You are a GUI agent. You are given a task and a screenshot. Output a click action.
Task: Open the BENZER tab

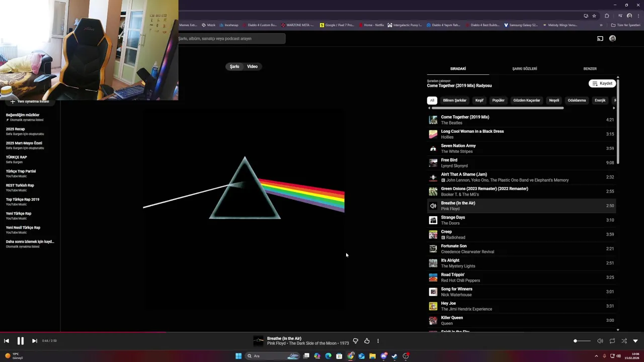pyautogui.click(x=590, y=69)
